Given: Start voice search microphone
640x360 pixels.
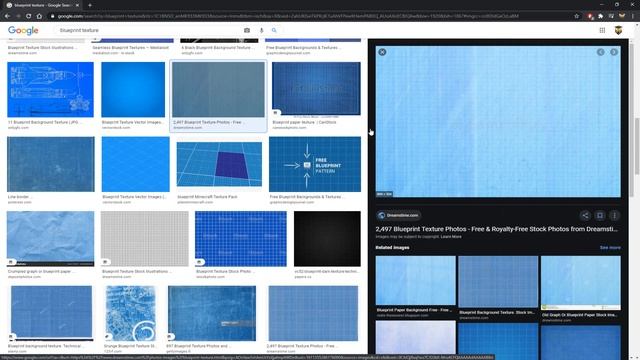Looking at the screenshot, I should pyautogui.click(x=261, y=30).
